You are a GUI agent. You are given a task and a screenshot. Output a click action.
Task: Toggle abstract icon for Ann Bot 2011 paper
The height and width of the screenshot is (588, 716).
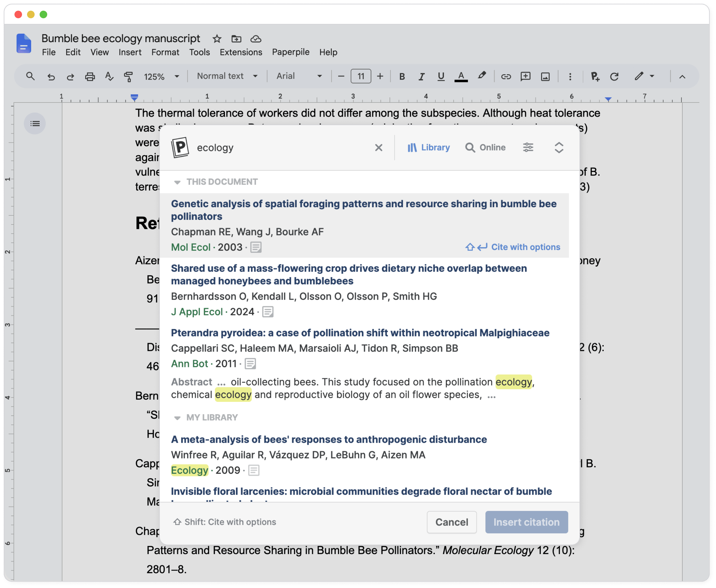click(250, 364)
